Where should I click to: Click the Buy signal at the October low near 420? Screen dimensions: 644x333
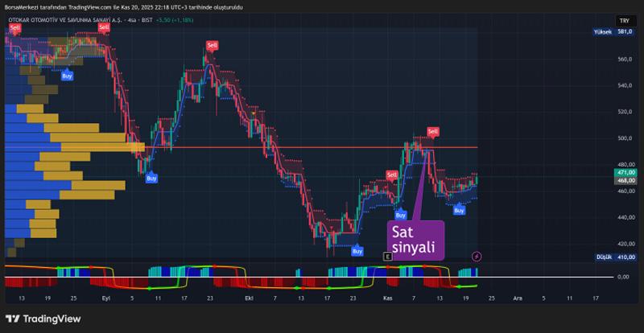click(x=357, y=251)
